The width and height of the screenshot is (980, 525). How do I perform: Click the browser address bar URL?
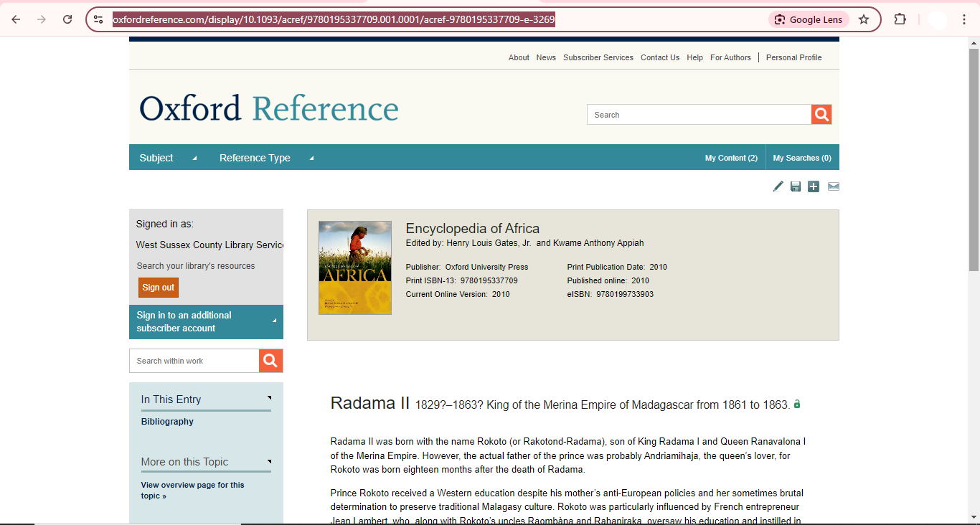click(x=334, y=19)
